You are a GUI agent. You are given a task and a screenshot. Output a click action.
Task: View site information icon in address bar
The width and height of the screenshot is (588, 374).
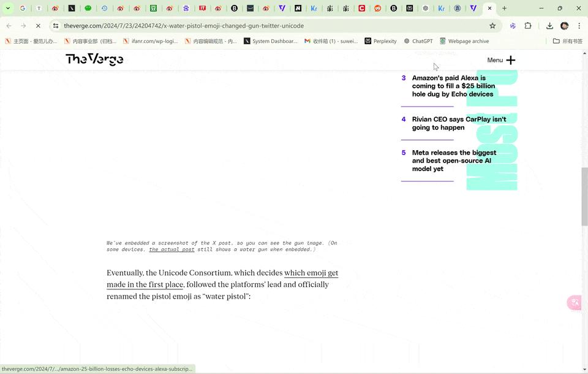56,26
